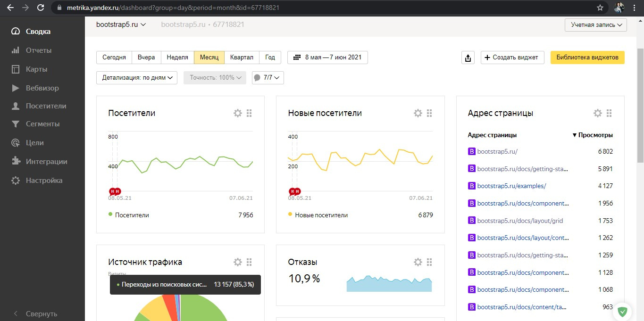Open Отчеты in the sidebar
The width and height of the screenshot is (644, 321).
(x=39, y=50)
